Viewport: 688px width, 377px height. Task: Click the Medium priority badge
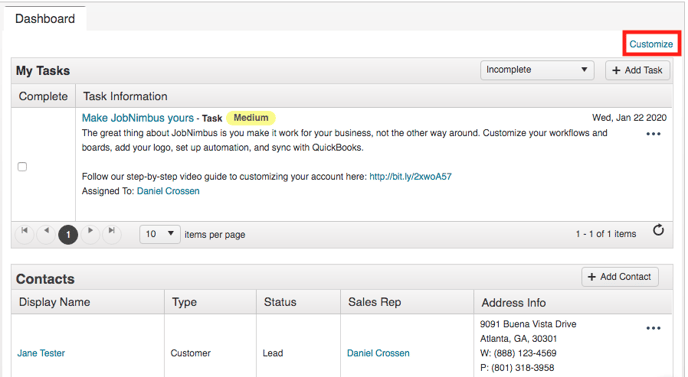click(251, 118)
